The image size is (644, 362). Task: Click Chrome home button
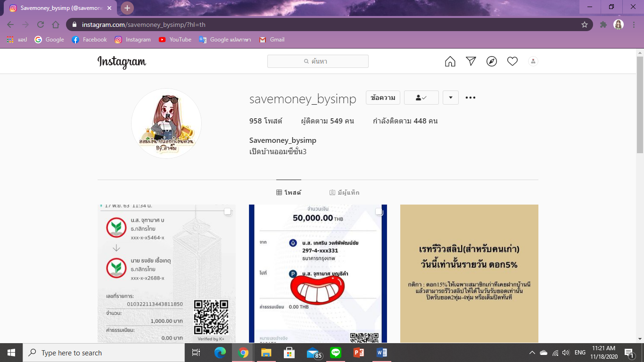pos(56,25)
